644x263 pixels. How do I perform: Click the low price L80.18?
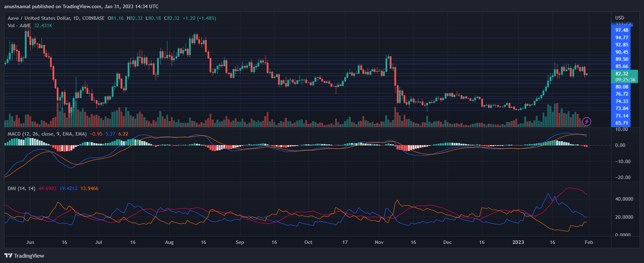153,18
